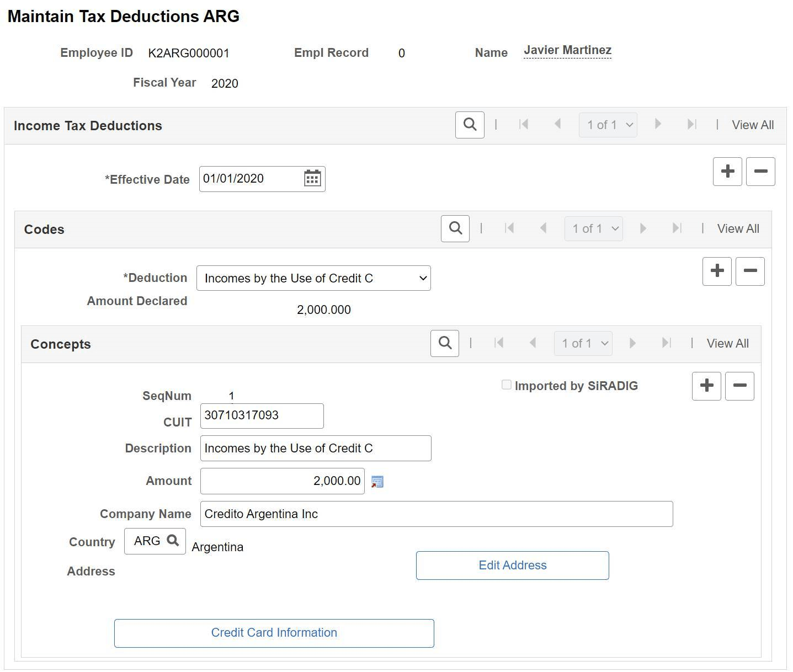Click the Javier Martinez name link
The height and width of the screenshot is (672, 793).
tap(567, 50)
